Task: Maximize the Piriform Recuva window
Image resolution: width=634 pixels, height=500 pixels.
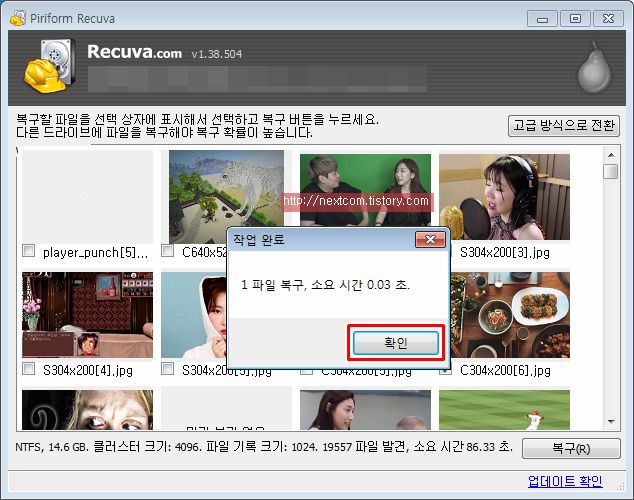Action: [575, 19]
